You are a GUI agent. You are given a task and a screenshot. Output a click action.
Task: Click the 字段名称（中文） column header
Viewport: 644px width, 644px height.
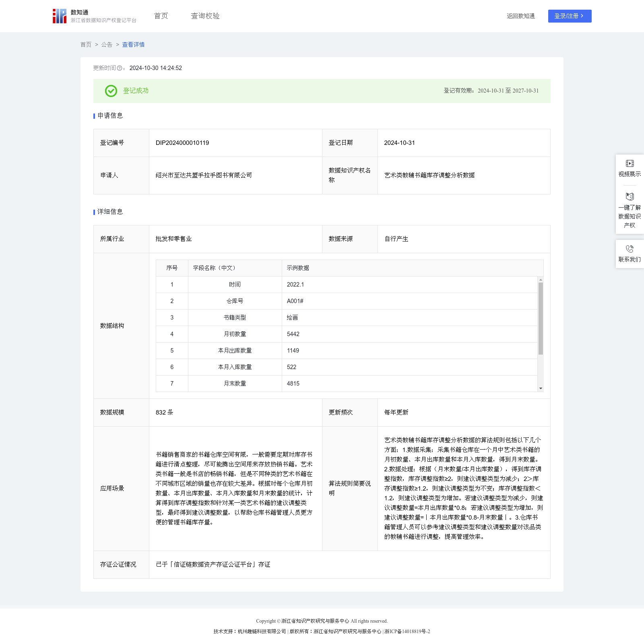point(215,268)
